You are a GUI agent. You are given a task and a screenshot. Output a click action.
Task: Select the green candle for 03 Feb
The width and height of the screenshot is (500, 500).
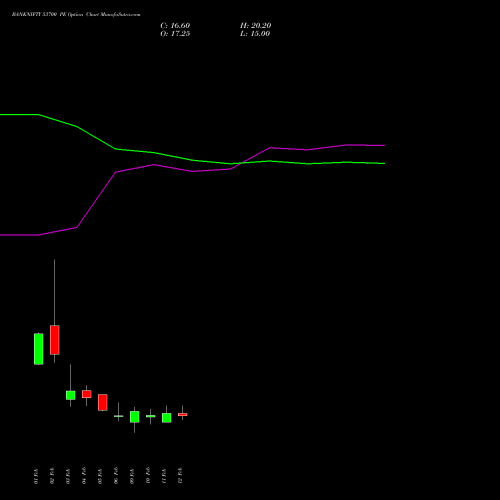71,395
